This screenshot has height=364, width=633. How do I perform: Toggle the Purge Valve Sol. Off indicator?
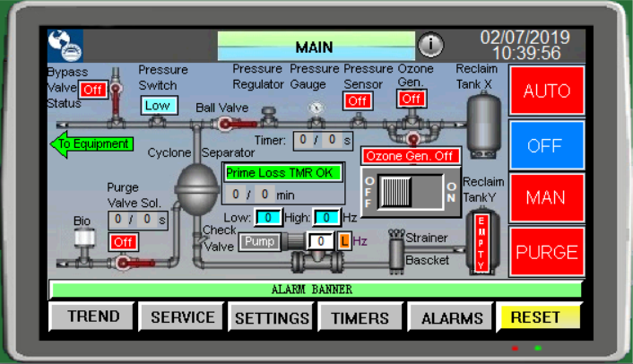click(124, 242)
